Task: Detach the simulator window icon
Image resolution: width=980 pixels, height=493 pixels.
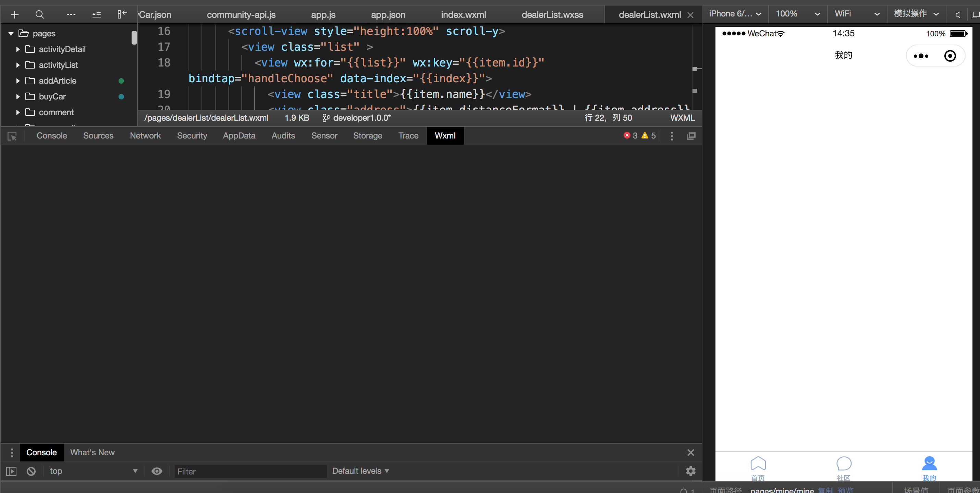Action: 976,14
